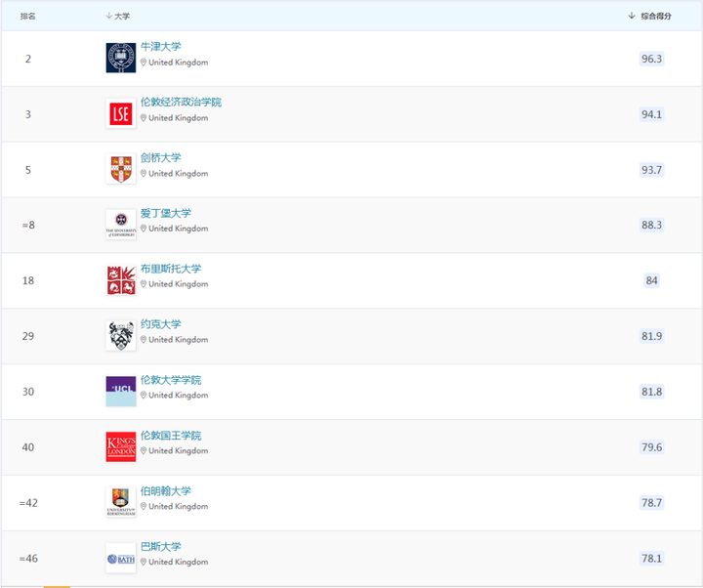Click the Oxford University crest logo

click(x=121, y=58)
